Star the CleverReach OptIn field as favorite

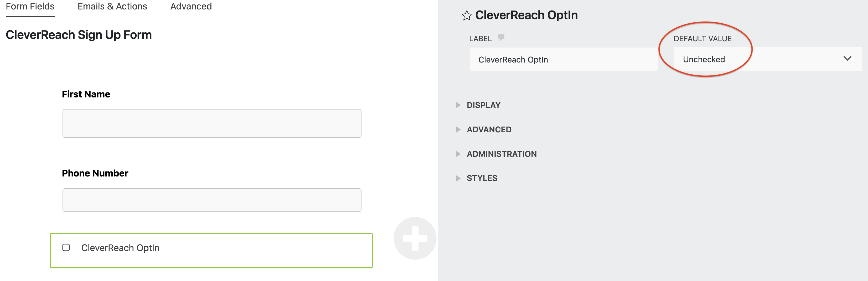point(467,15)
